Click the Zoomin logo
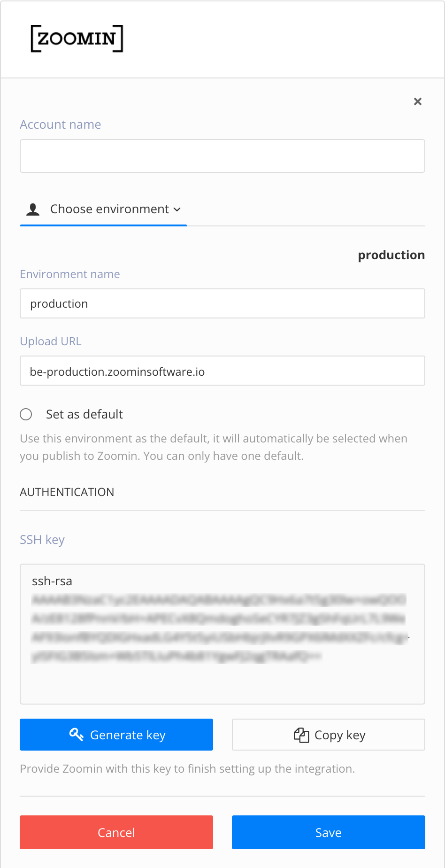 point(77,39)
